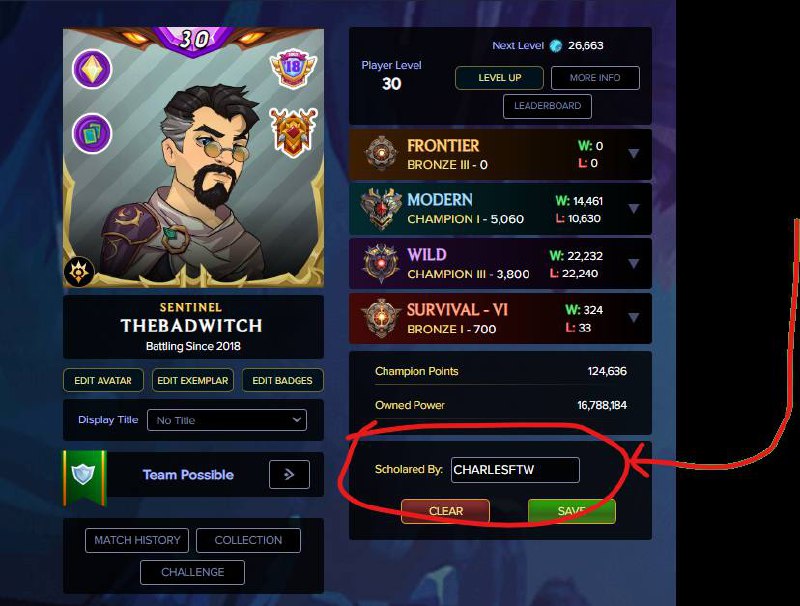
Task: Open the MATCH HISTORY page
Action: pyautogui.click(x=137, y=540)
